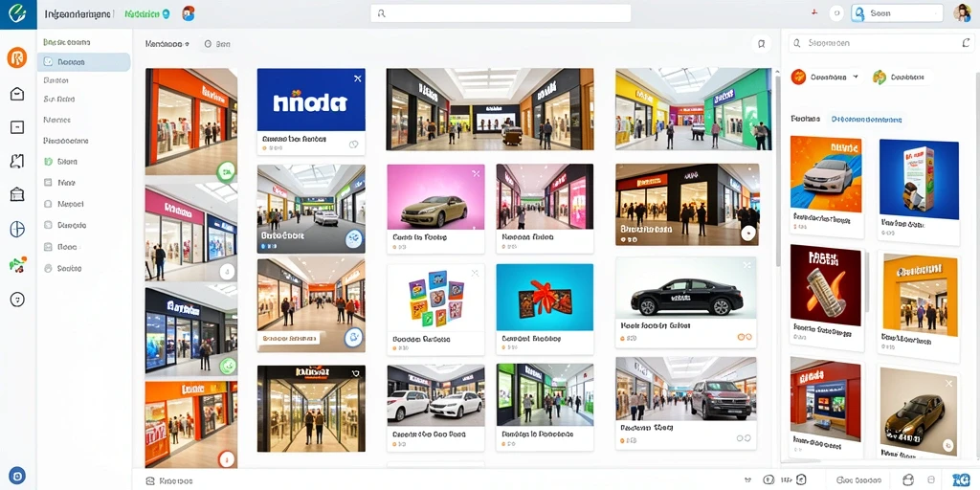Viewport: 980px width, 490px height.
Task: Click the main grid vertical scrollbar
Action: (777, 168)
